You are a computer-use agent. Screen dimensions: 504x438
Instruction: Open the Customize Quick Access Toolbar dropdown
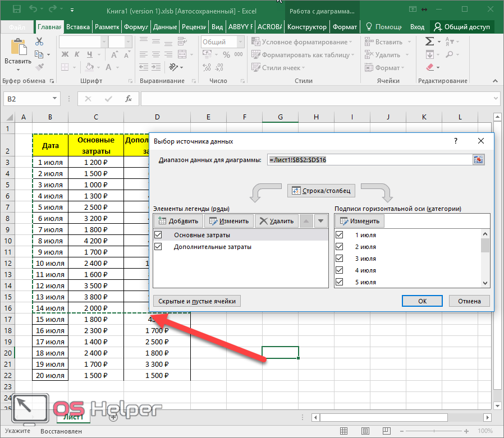coord(72,10)
